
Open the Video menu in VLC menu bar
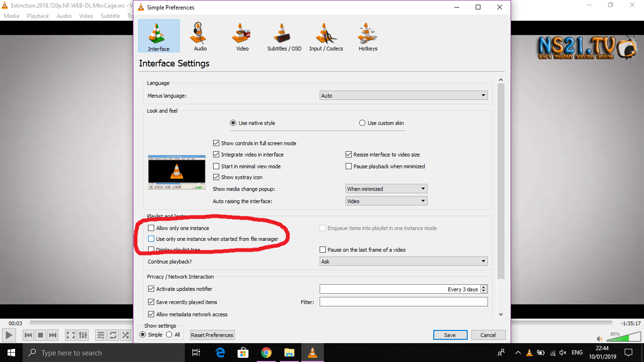[86, 16]
